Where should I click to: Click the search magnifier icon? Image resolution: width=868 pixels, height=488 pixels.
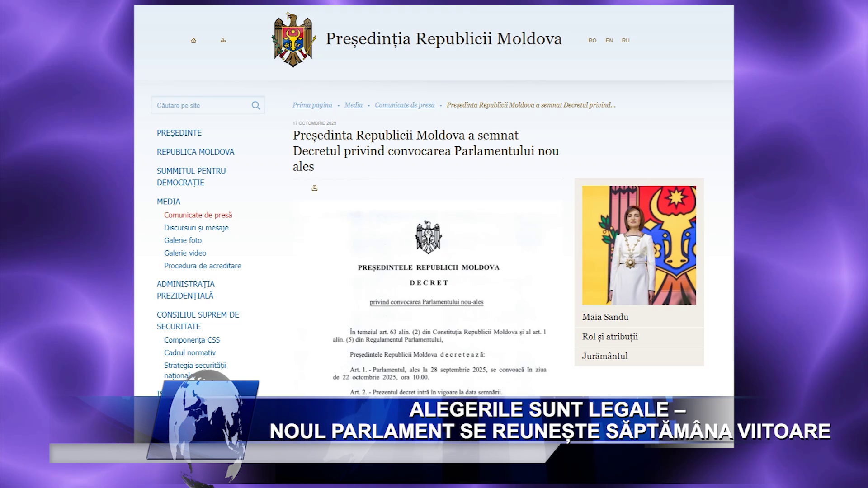coord(256,106)
